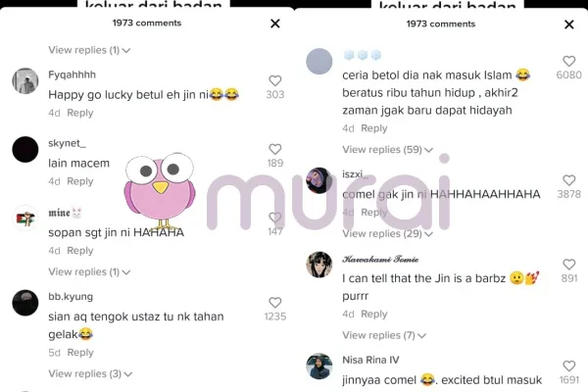Reply to Fyqahhhh's comment
588x392 pixels.
point(80,113)
